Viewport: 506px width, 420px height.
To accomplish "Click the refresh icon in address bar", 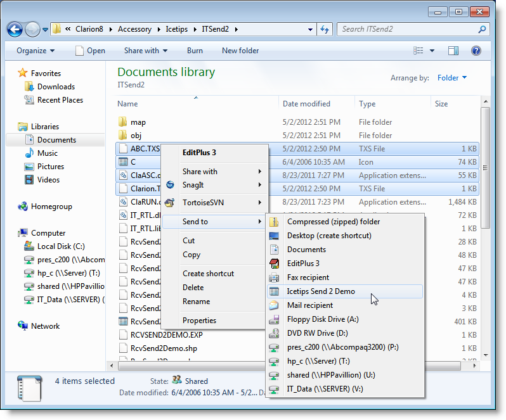I will coord(325,29).
